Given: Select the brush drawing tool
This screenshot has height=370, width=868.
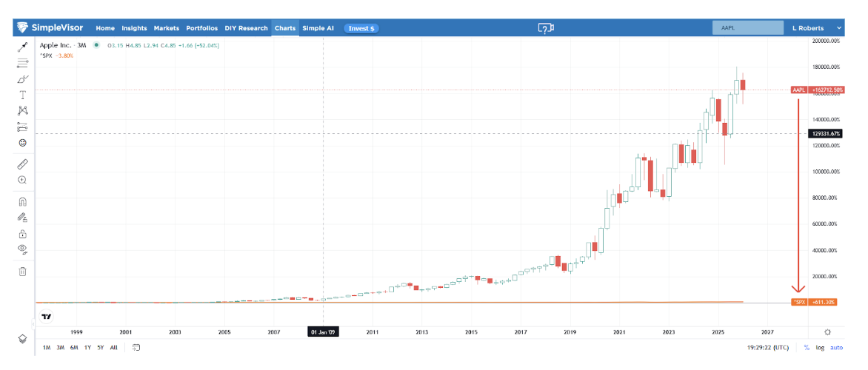Looking at the screenshot, I should (x=23, y=79).
